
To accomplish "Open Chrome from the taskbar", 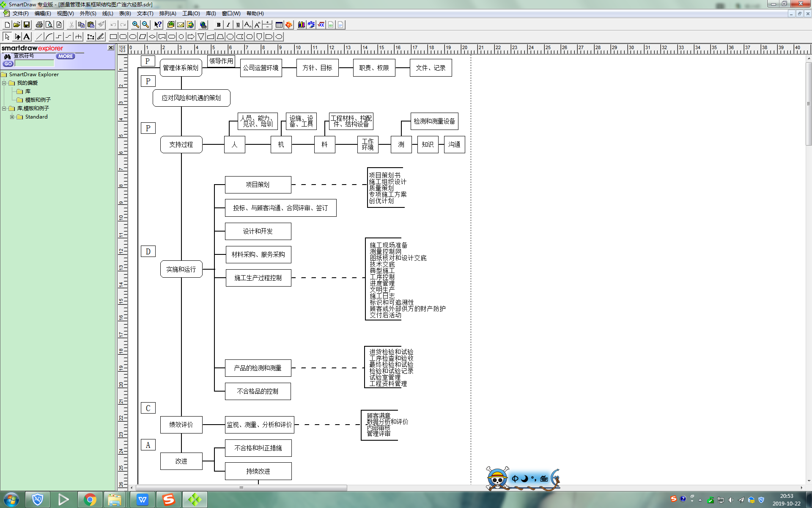I will 90,500.
